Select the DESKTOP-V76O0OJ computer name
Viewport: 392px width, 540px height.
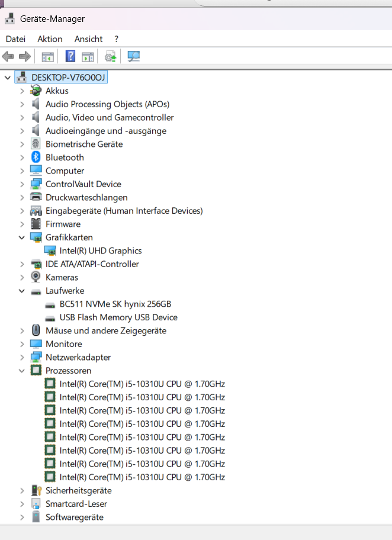coord(68,77)
